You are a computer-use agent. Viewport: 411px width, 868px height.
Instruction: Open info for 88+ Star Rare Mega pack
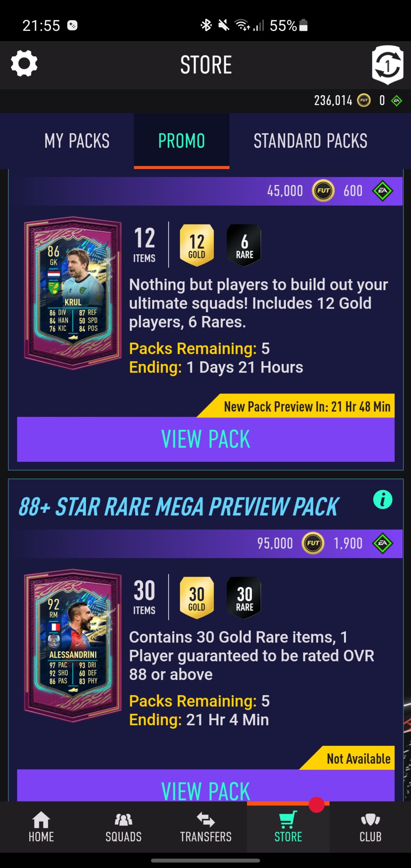[x=383, y=500]
